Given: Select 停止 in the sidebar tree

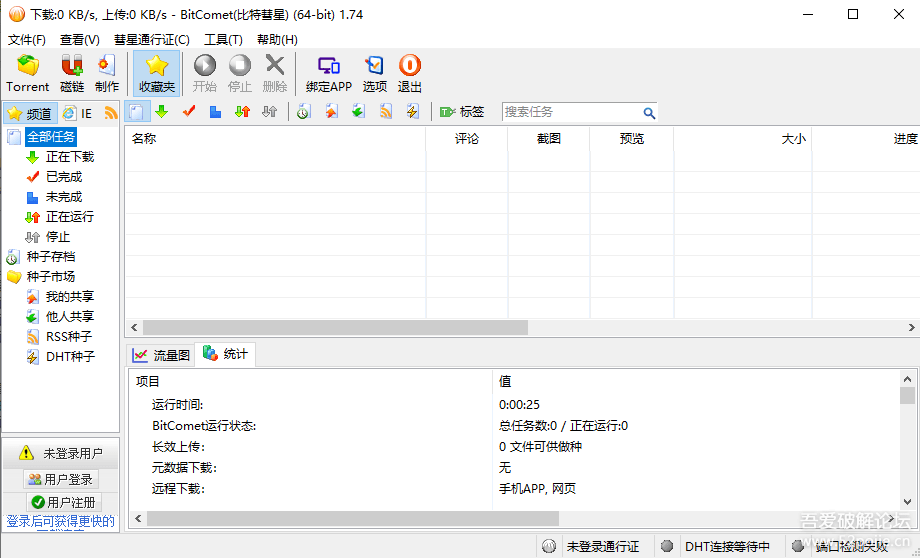Looking at the screenshot, I should (58, 236).
